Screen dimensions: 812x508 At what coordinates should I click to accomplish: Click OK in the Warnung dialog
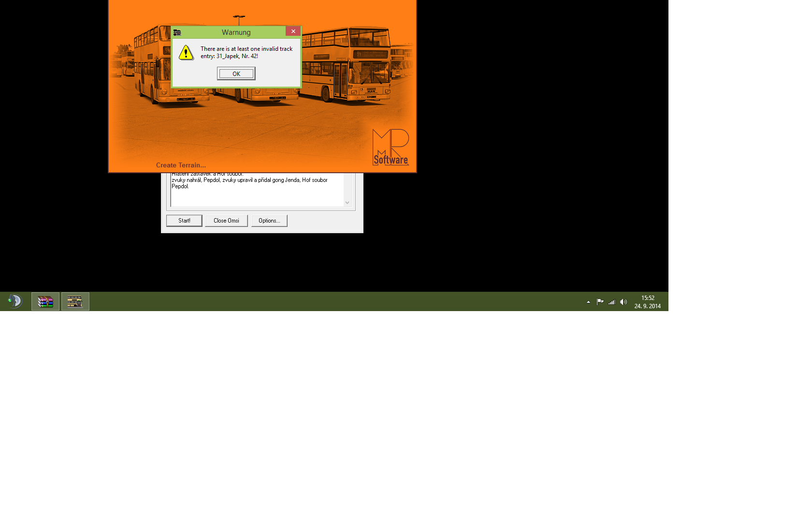coord(236,74)
